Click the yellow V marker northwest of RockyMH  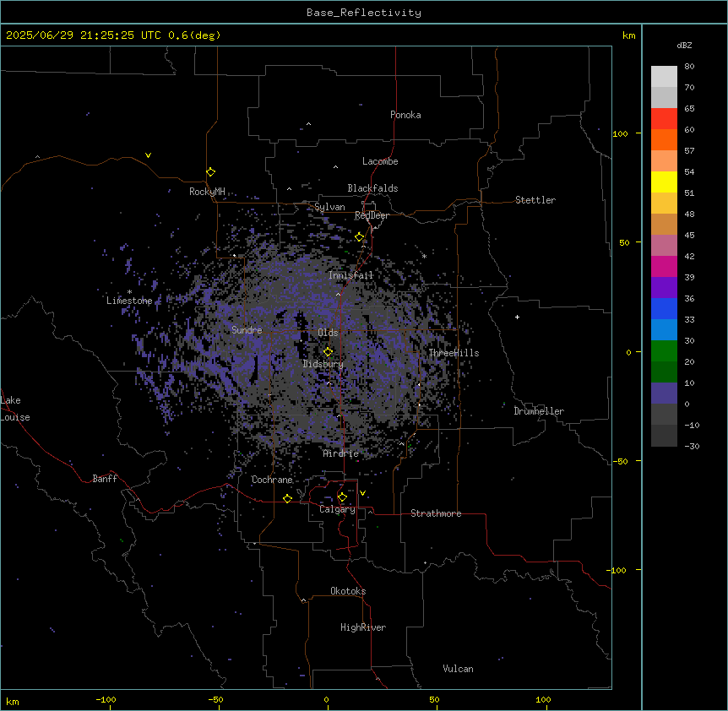click(x=148, y=155)
